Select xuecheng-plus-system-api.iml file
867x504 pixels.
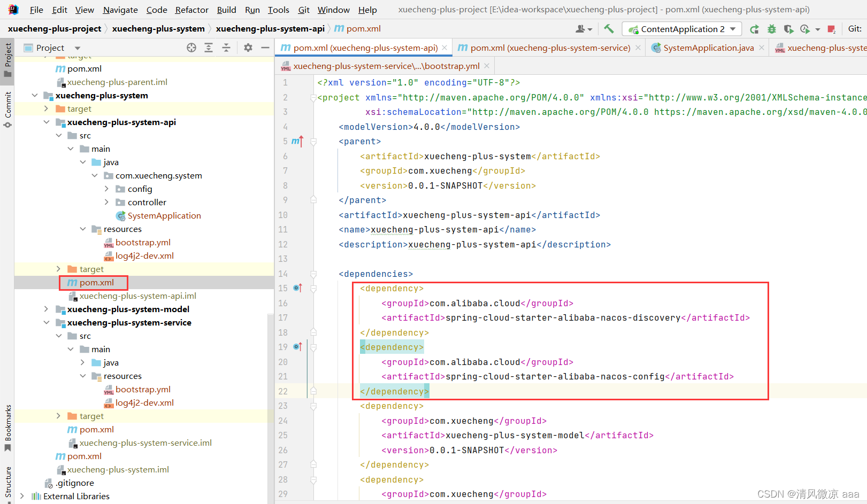tap(137, 296)
